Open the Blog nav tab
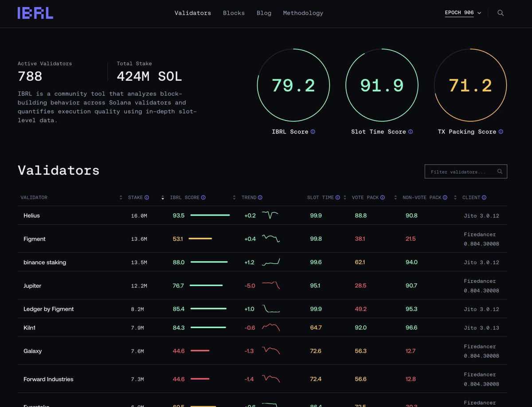Viewport: 532px width, 407px height. [x=264, y=13]
